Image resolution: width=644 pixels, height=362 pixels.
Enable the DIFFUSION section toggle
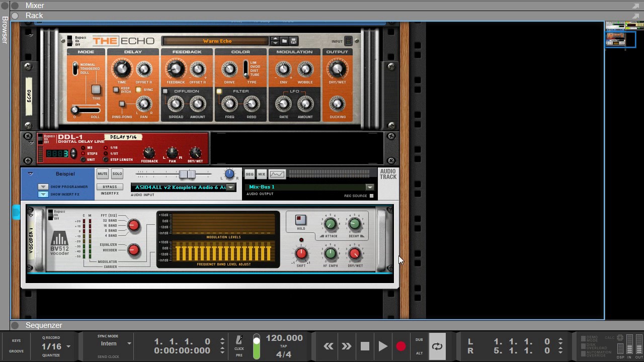point(165,92)
